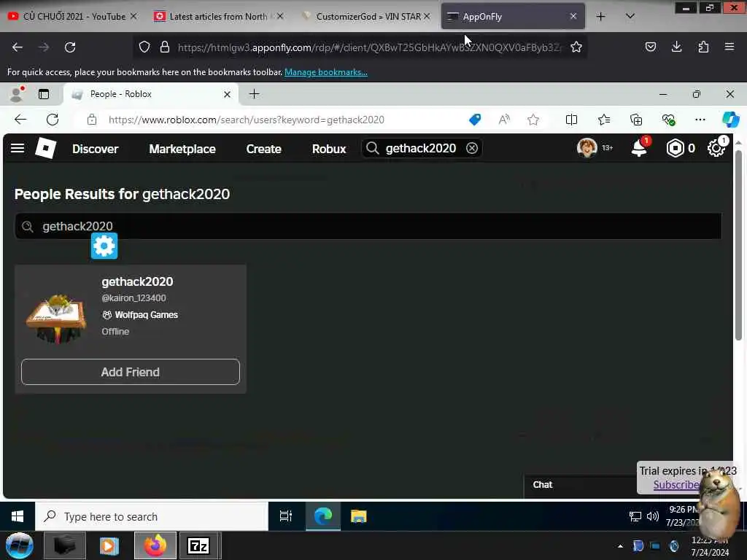
Task: Focus the Type here to search box
Action: [x=152, y=516]
